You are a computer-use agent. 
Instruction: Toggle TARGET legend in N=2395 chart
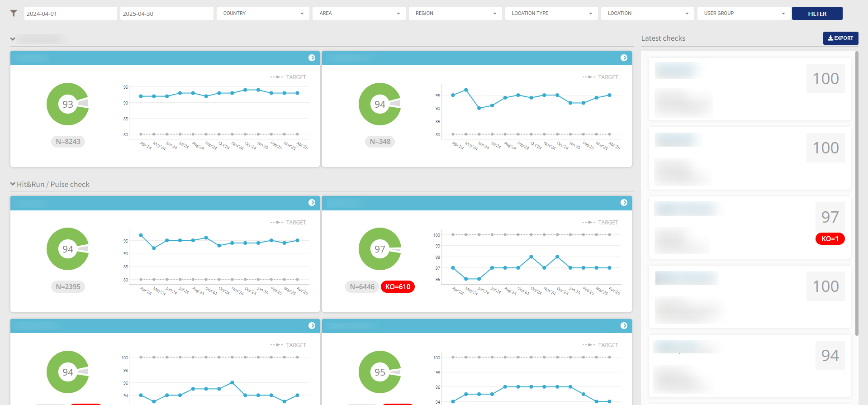pos(288,222)
